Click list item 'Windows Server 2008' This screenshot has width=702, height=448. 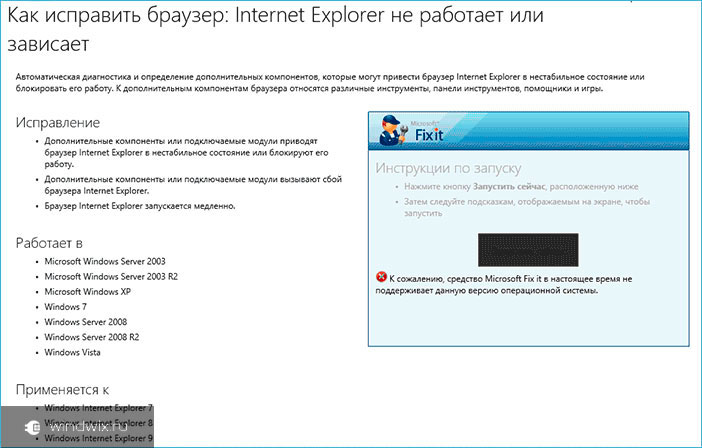point(86,322)
